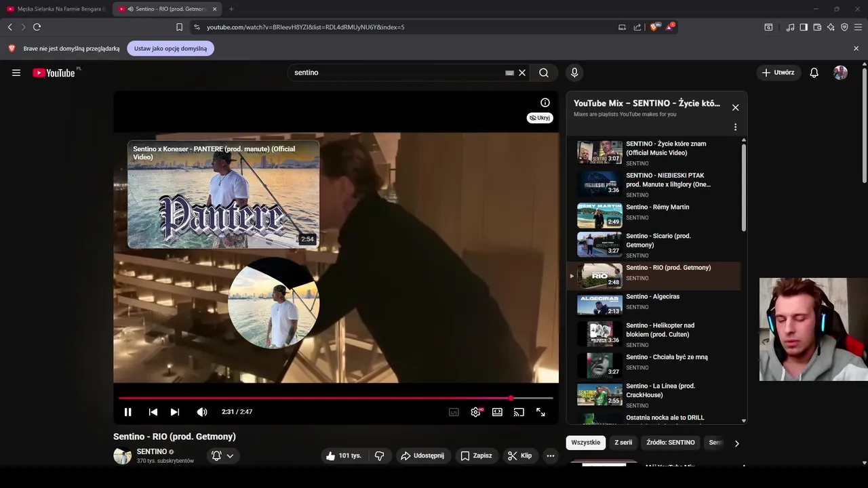Select Sentino - Algeciras in the mix
Screen dimensions: 868x488
coord(654,305)
